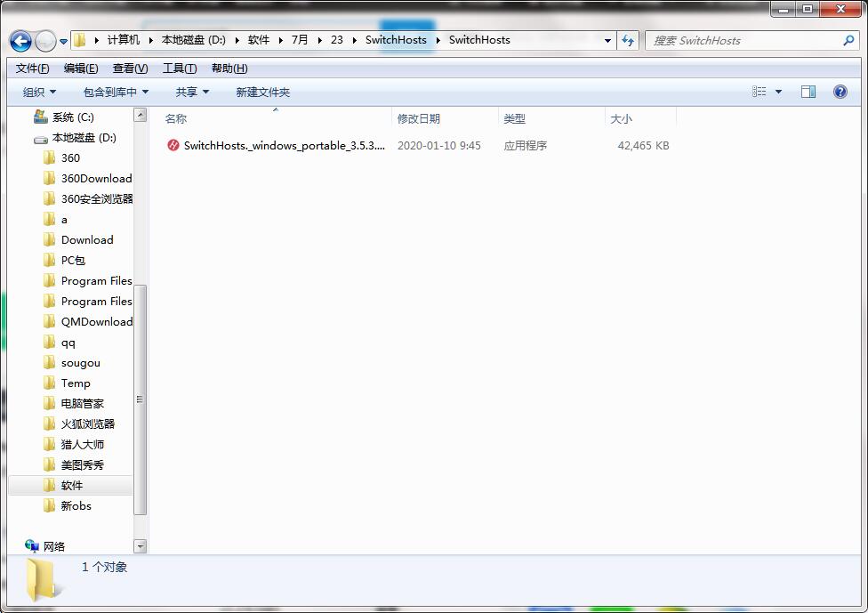868x613 pixels.
Task: Click 软件 in the address breadcrumb
Action: pyautogui.click(x=259, y=40)
